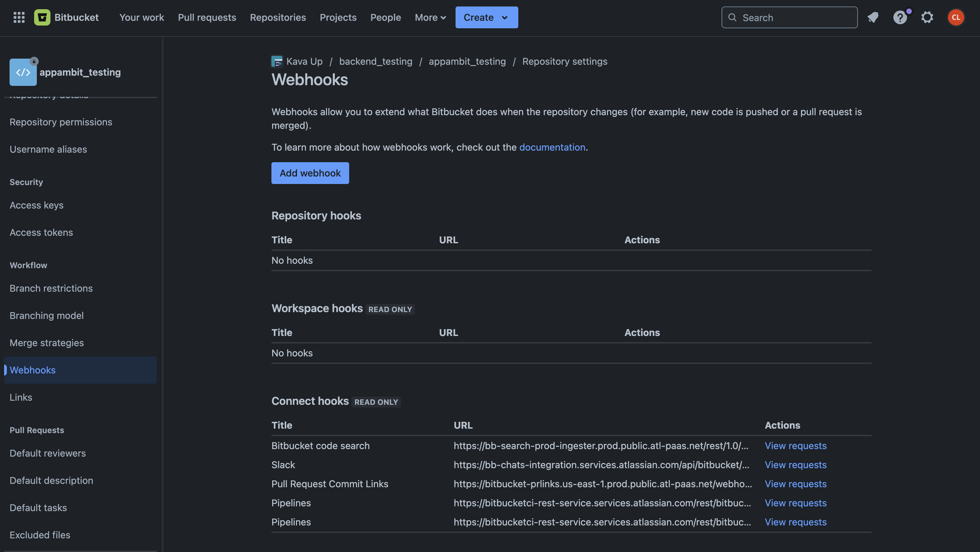Select Branch restrictions in the sidebar
Screen dimensions: 980x552
pyautogui.click(x=51, y=288)
